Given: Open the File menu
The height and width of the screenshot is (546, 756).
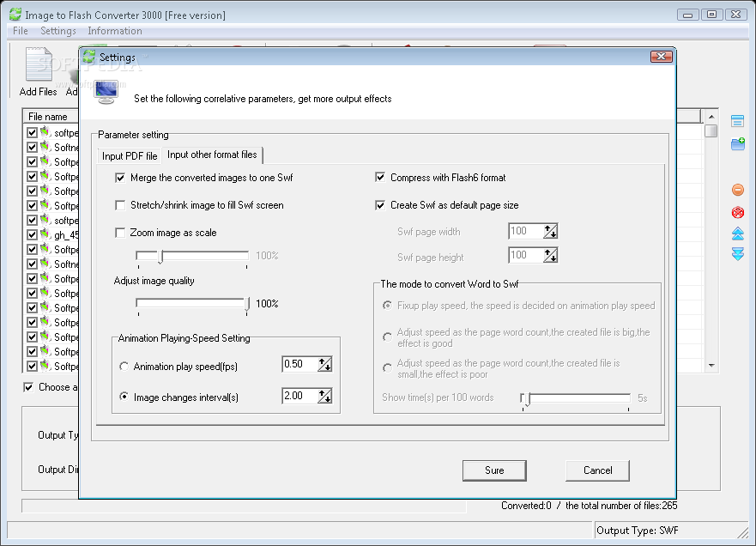Looking at the screenshot, I should (21, 31).
